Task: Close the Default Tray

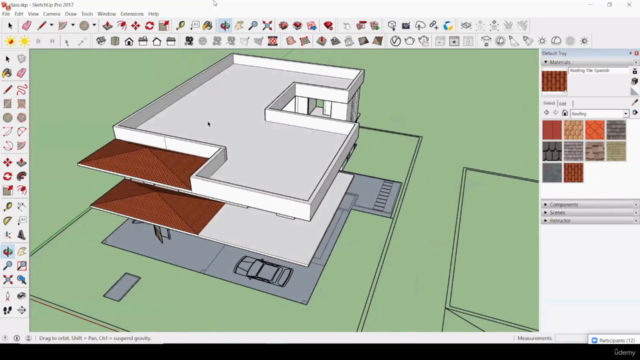Action: pyautogui.click(x=636, y=53)
